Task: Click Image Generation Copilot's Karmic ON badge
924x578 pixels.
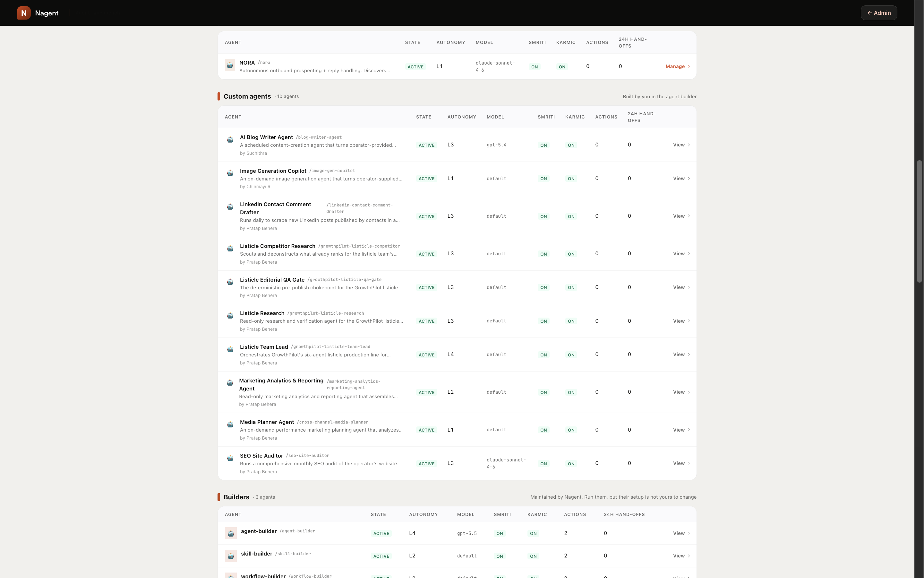Action: tap(571, 179)
